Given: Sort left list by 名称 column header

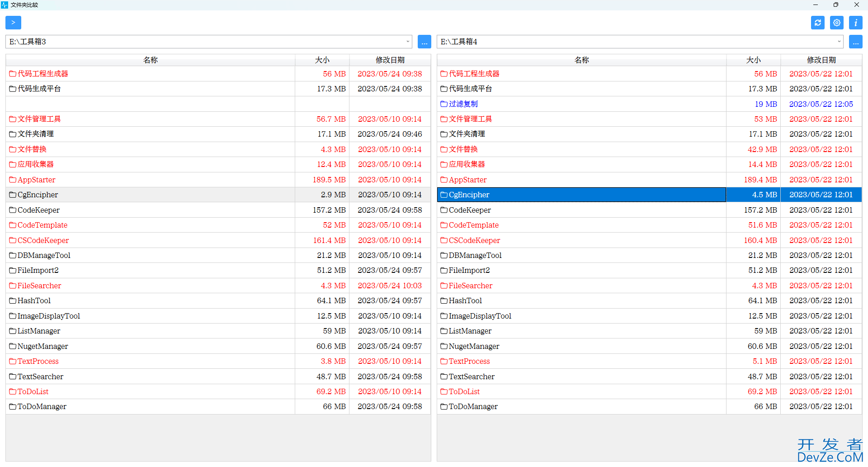Looking at the screenshot, I should coord(150,60).
